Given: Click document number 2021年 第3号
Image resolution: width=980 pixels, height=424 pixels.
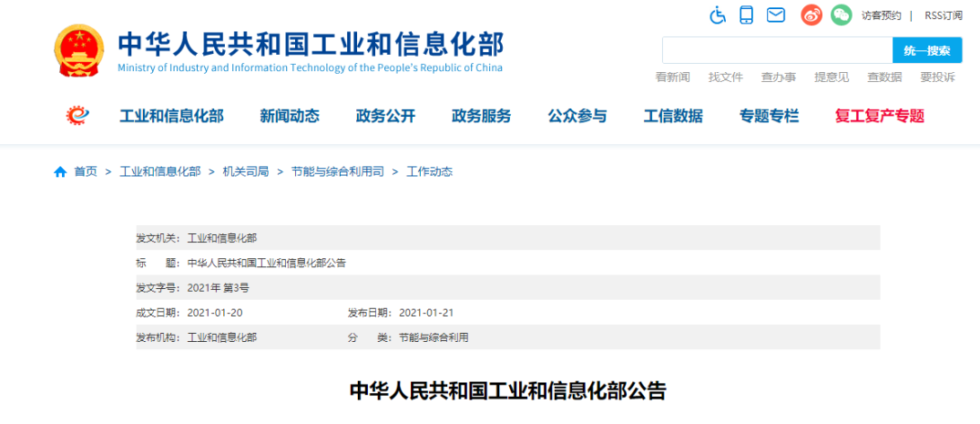Looking at the screenshot, I should pos(218,287).
